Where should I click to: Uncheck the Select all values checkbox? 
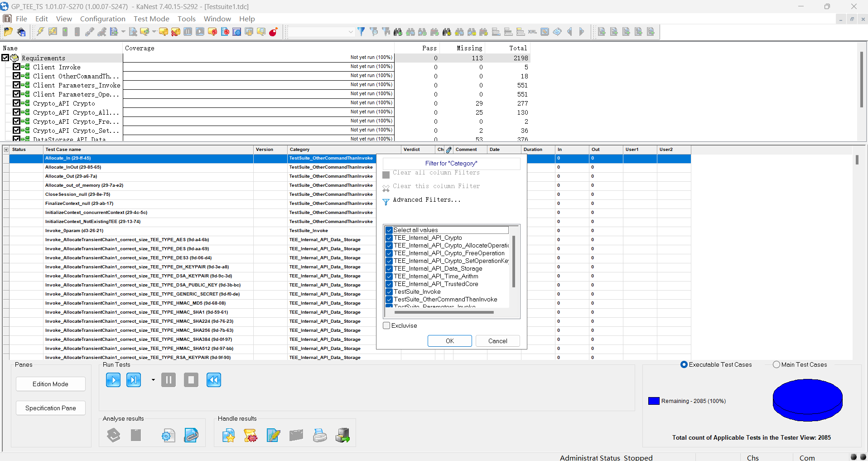coord(389,230)
